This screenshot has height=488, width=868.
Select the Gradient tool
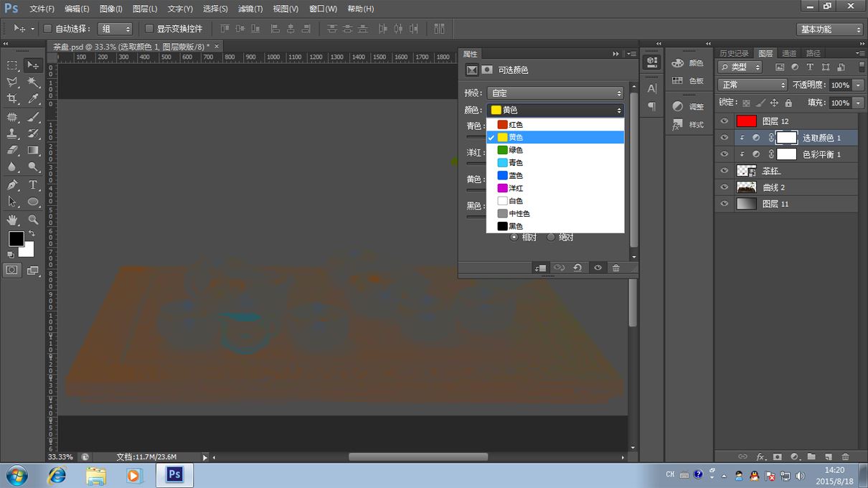pyautogui.click(x=33, y=151)
